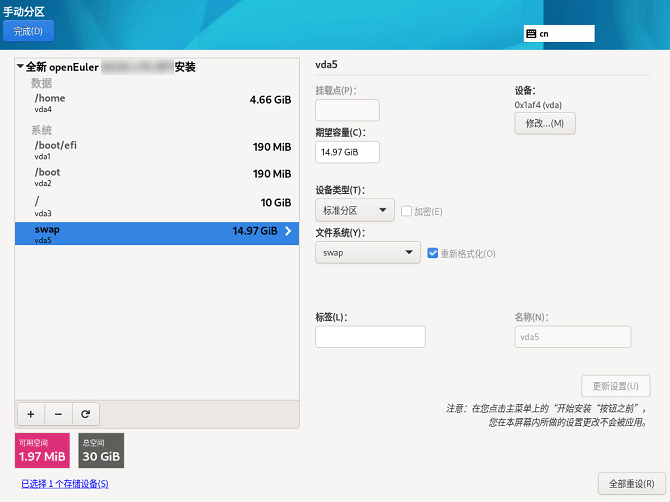Viewport: 670px width, 502px height.
Task: Select the /home vda4 partition
Action: coord(157,103)
